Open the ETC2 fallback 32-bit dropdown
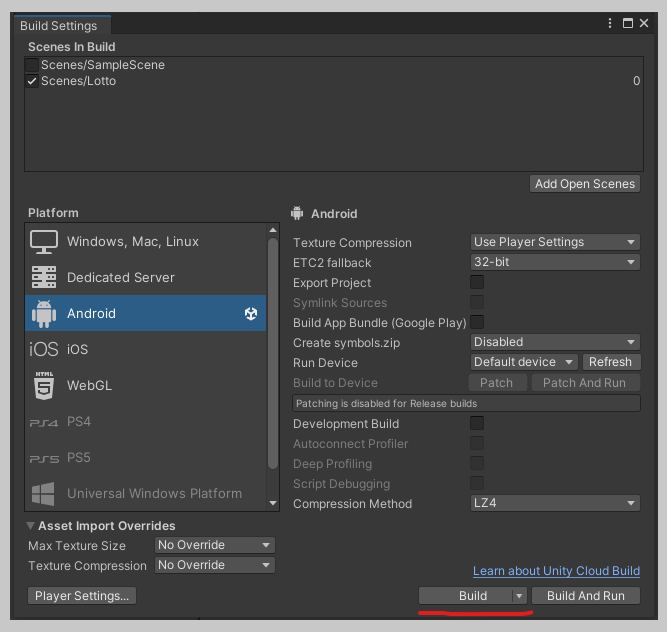 pos(555,262)
